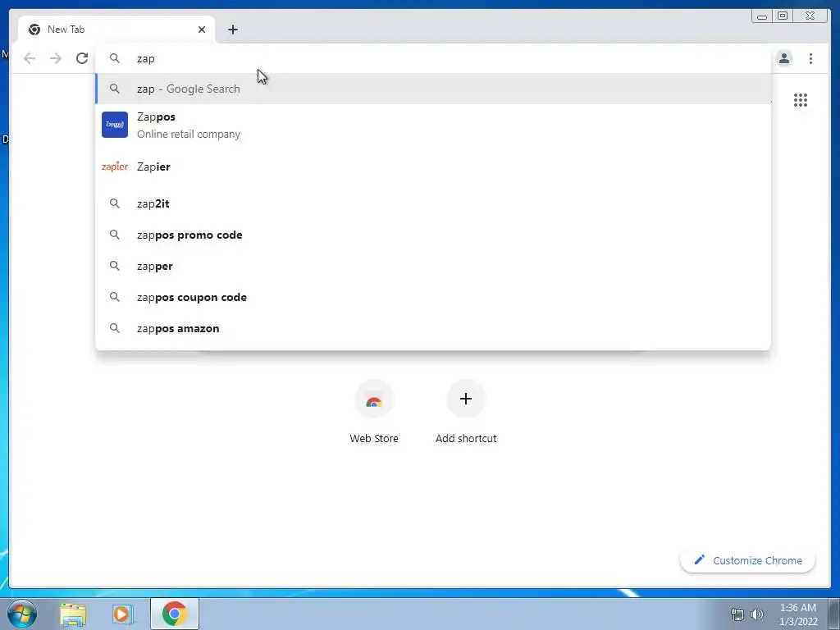
Task: Open the Chrome profile avatar
Action: [783, 58]
